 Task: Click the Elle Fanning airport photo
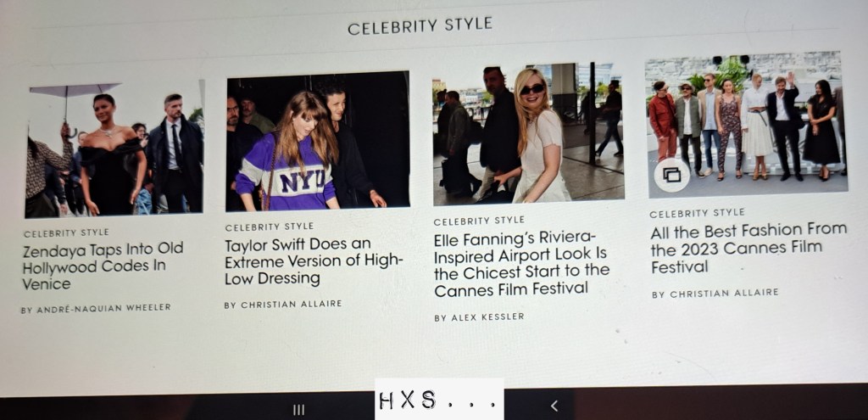click(x=528, y=133)
